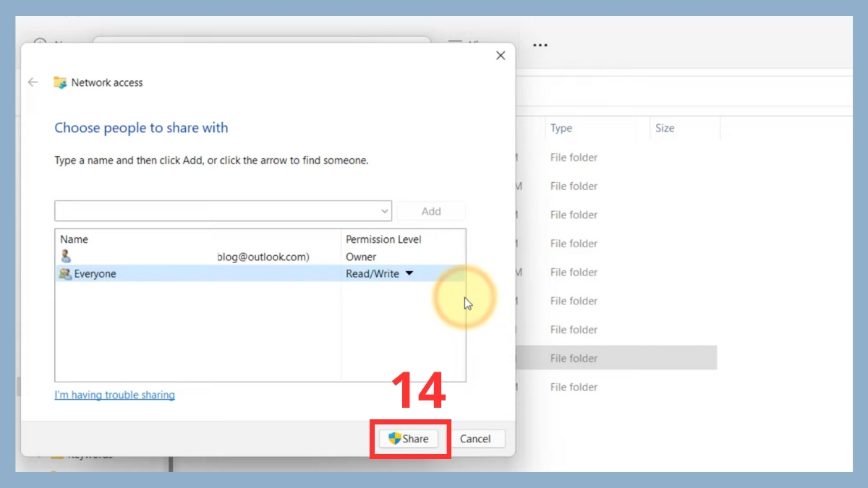
Task: Click the Choose people to share with heading
Action: [141, 128]
